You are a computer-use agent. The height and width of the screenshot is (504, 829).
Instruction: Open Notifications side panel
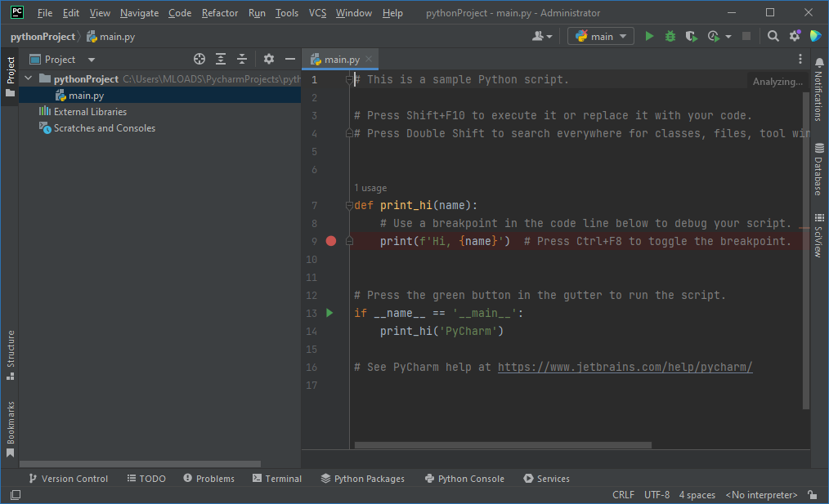819,89
